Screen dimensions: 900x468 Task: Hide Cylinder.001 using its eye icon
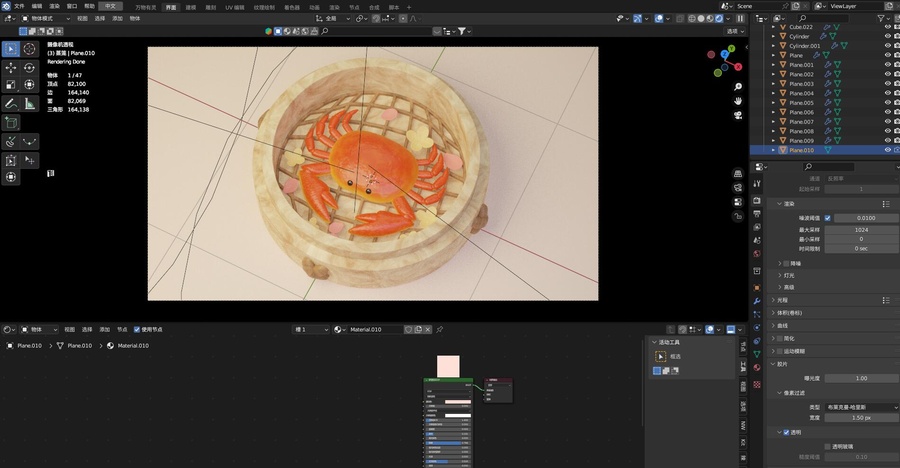pyautogui.click(x=887, y=46)
